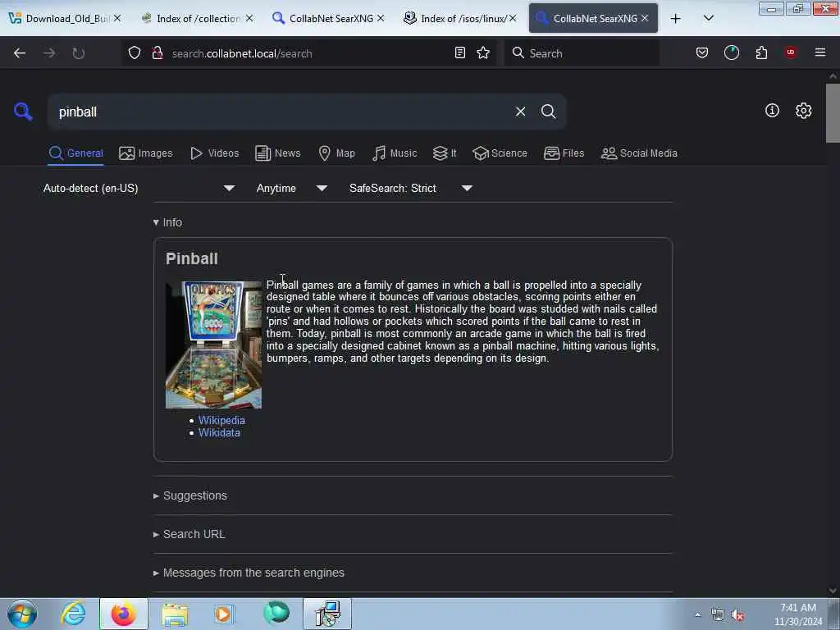This screenshot has height=630, width=840.
Task: List all tabs with chevron button
Action: click(708, 18)
